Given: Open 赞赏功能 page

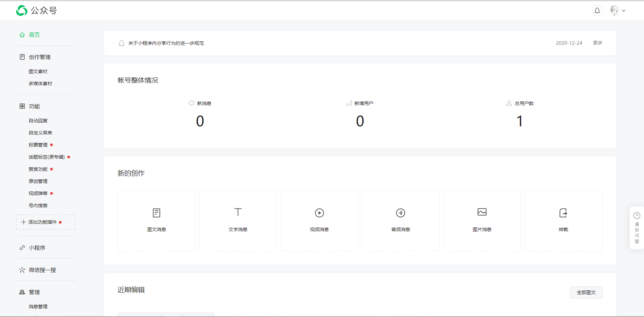Looking at the screenshot, I should tap(38, 169).
